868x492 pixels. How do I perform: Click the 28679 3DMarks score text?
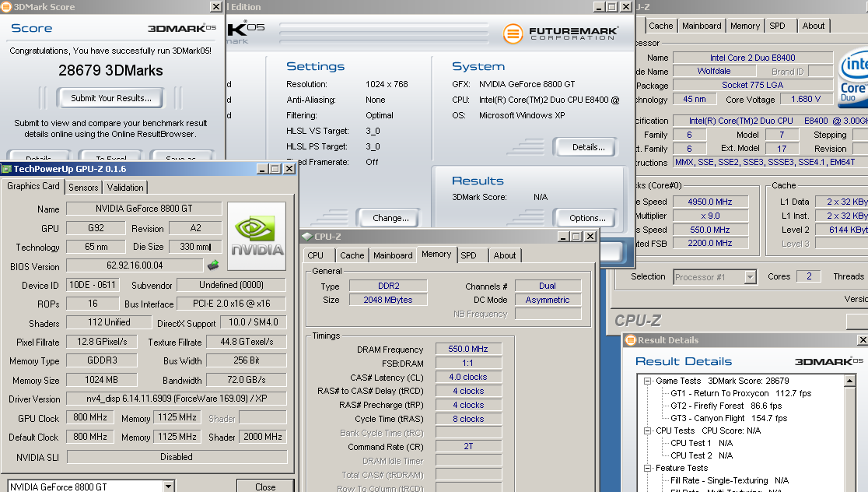click(x=110, y=70)
